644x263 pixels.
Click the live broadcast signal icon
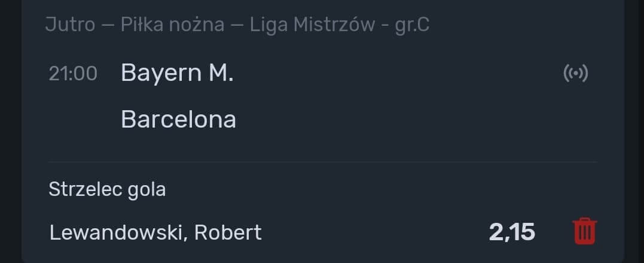(575, 74)
